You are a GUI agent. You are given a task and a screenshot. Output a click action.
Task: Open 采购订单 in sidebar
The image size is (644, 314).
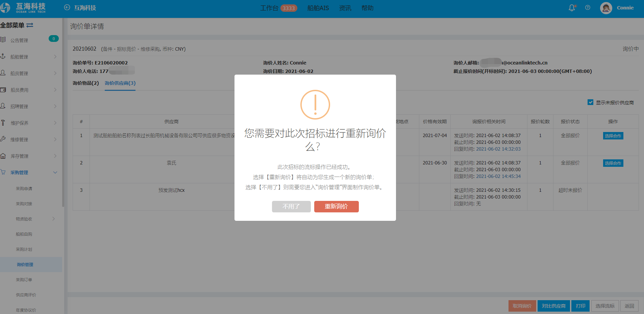[24, 280]
